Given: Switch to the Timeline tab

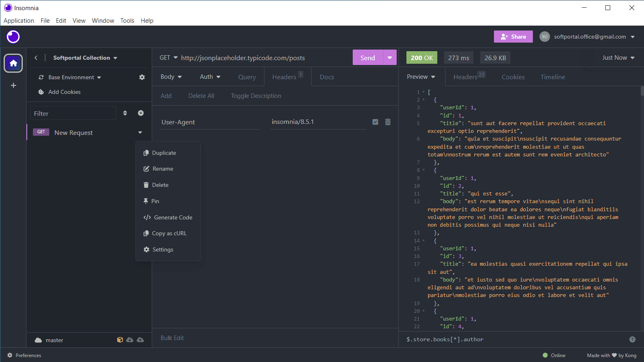Looking at the screenshot, I should click(x=552, y=77).
